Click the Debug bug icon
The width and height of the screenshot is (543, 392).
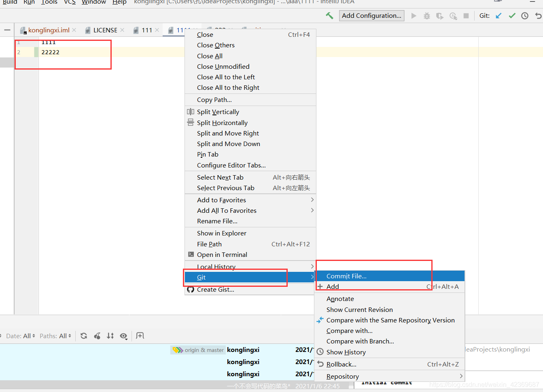click(426, 16)
